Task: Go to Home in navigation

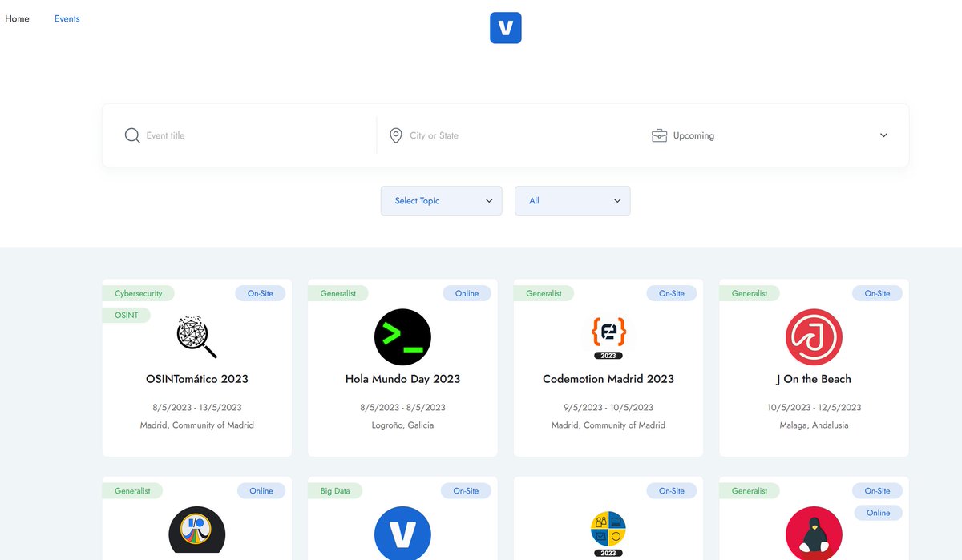Action: [17, 18]
